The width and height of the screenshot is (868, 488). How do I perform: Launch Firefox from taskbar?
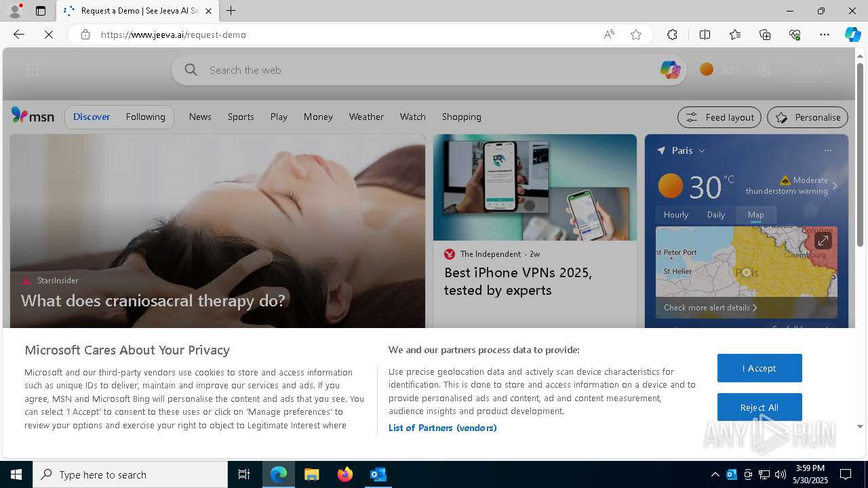(x=344, y=474)
